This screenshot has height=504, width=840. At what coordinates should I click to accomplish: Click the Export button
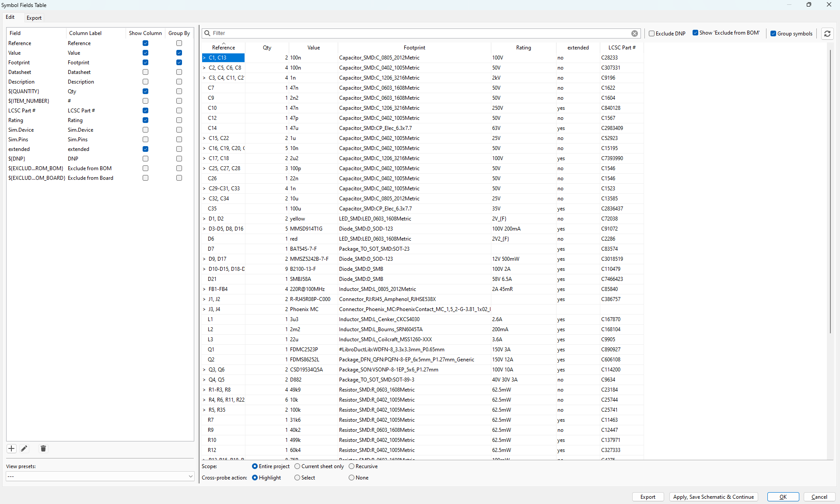647,497
